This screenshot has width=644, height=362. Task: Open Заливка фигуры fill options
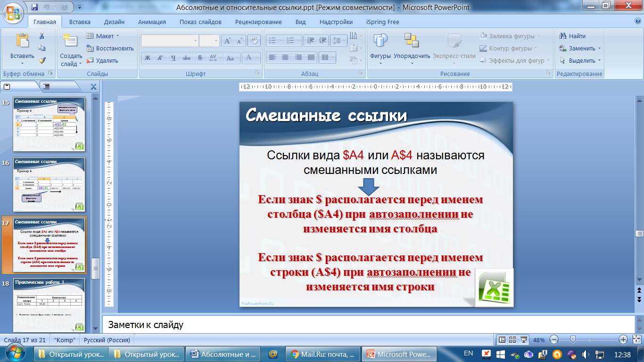[510, 36]
